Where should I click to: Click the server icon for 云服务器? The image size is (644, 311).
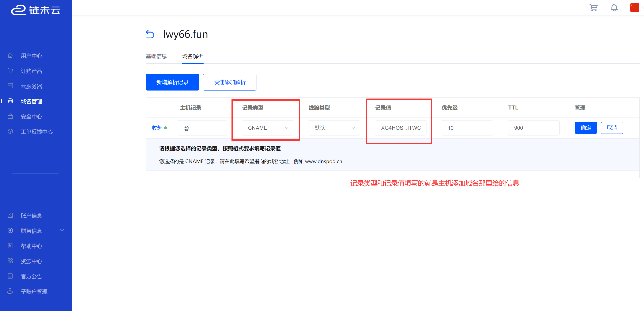pos(10,86)
